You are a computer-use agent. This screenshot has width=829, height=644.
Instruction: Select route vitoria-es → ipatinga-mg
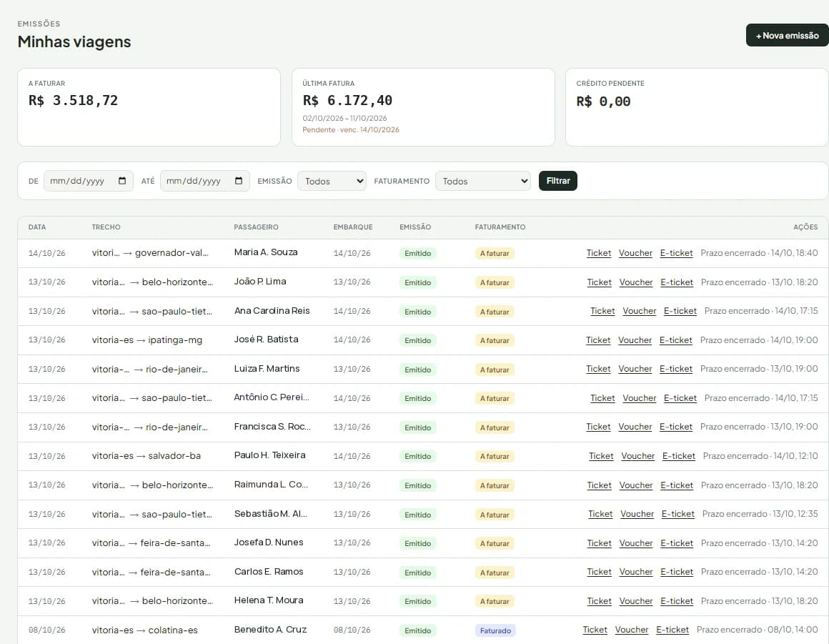(147, 340)
